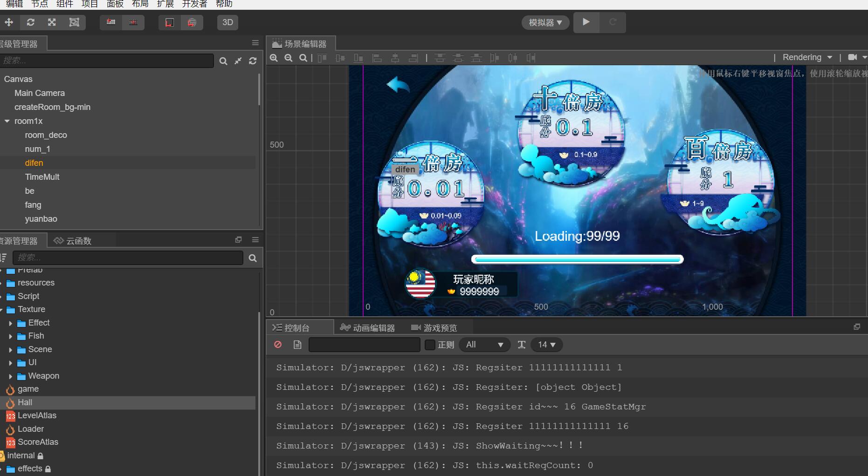Screen dimensions: 868x476
Task: Refresh the hierarchy panel
Action: [x=253, y=61]
